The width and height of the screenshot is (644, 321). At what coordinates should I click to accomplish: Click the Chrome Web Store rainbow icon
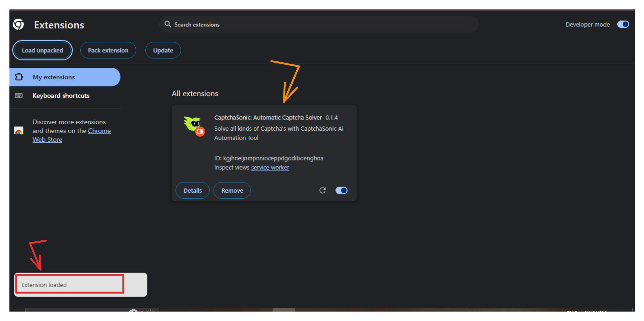coord(19,131)
